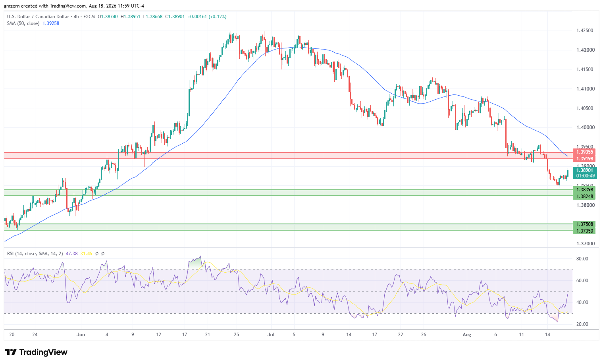Select the 1.38398 green price label
The image size is (603, 364).
click(585, 190)
